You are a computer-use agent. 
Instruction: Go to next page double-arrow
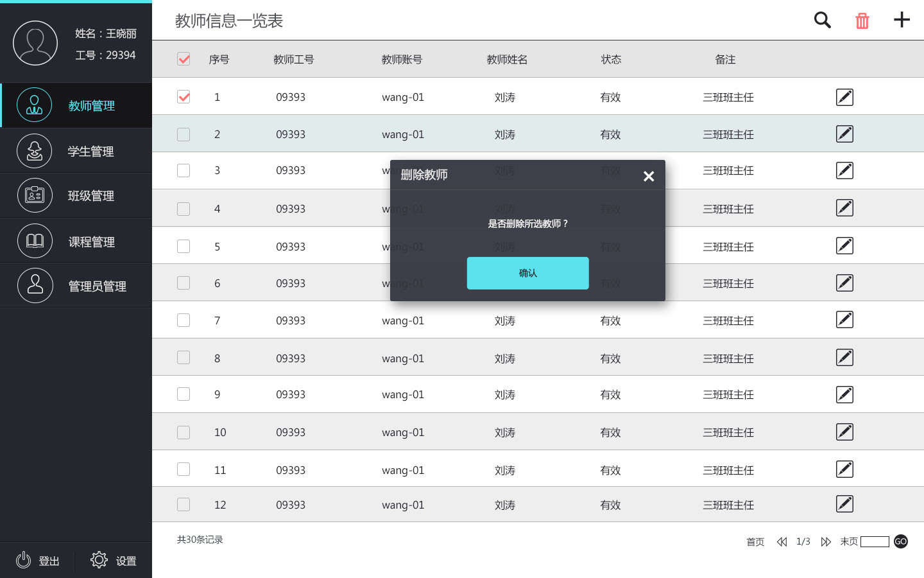click(x=826, y=542)
